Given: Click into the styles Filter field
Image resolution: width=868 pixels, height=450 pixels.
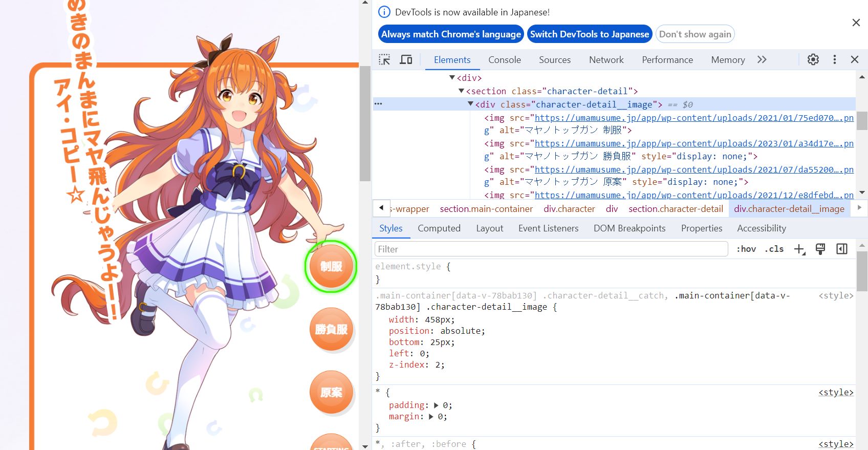Looking at the screenshot, I should (x=551, y=249).
